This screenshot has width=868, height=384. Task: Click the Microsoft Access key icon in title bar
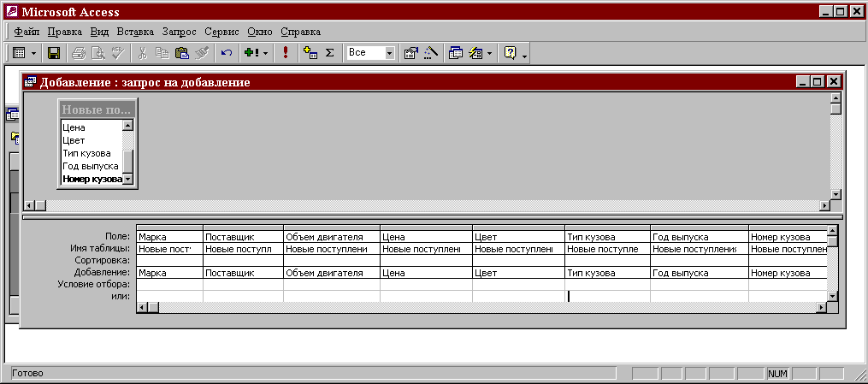click(10, 11)
